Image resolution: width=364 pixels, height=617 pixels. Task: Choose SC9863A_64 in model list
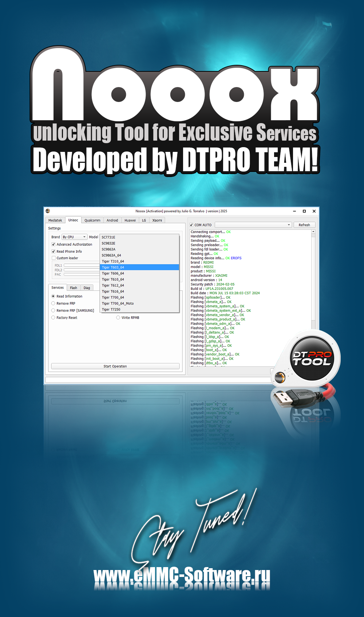139,255
